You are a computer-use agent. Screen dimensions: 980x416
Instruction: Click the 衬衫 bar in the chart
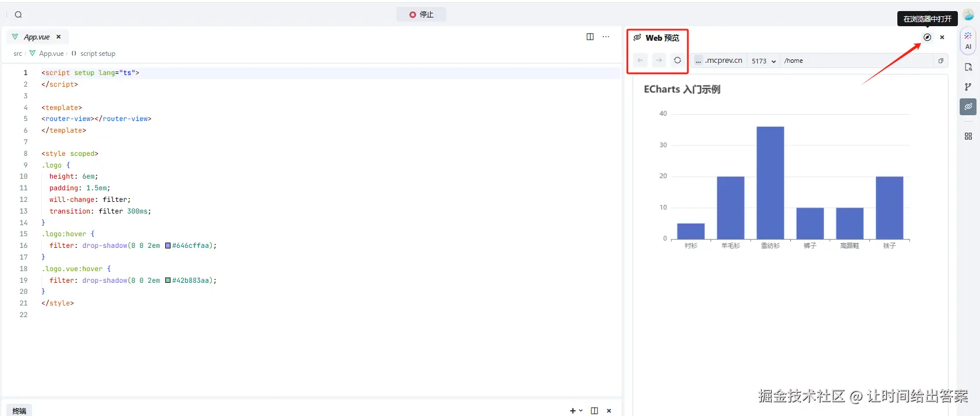pos(691,231)
